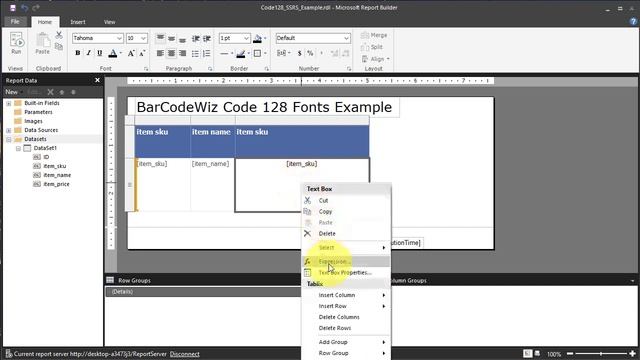Click the increase indent icon

click(207, 38)
